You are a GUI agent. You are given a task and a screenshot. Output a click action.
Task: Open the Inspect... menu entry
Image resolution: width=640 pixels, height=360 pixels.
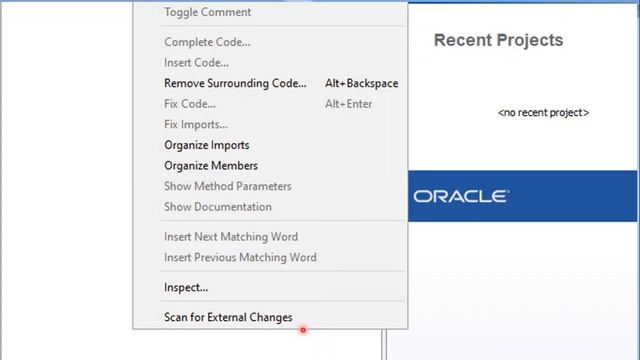270,287
